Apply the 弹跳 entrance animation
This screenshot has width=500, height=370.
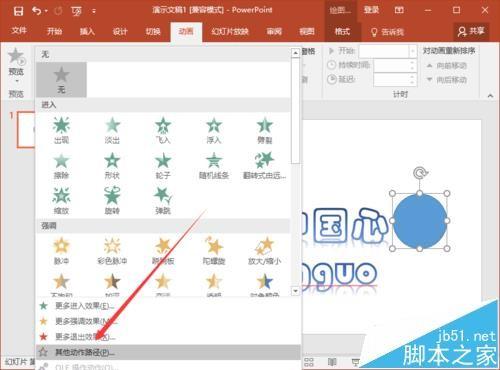coord(163,201)
